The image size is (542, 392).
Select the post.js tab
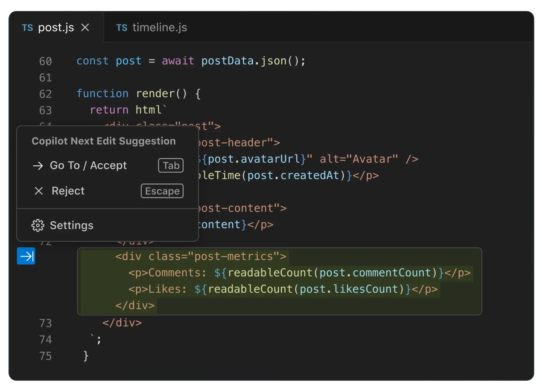click(56, 27)
